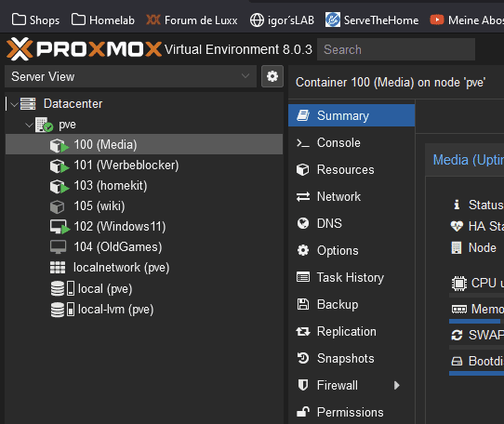504x424 pixels.
Task: Open the Shops bookmark folder
Action: (x=35, y=20)
